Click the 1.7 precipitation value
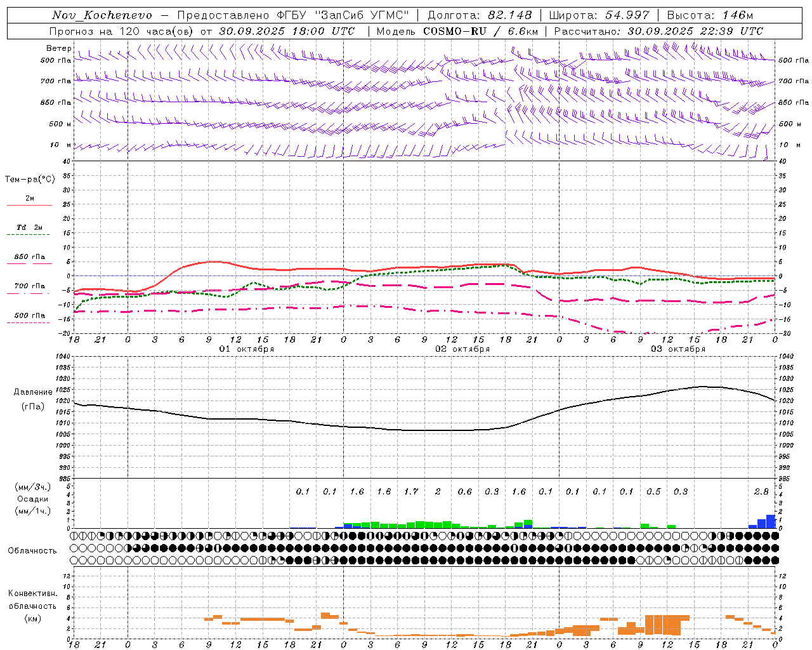Viewport: 812px width, 650px height. [x=411, y=491]
